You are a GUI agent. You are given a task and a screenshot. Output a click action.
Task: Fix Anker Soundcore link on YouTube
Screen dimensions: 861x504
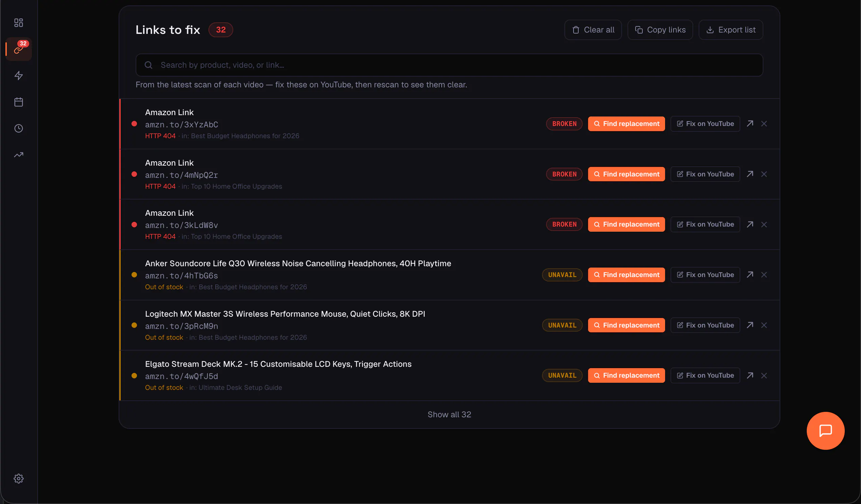(705, 275)
